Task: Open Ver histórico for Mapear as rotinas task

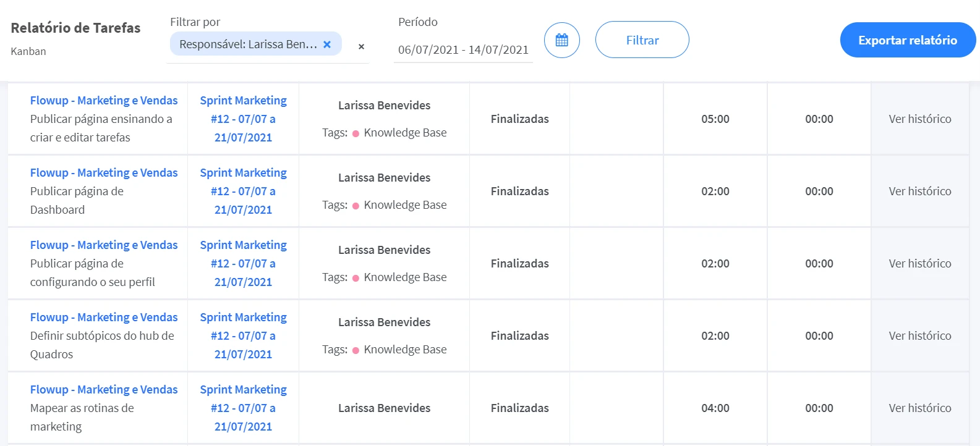Action: 919,408
